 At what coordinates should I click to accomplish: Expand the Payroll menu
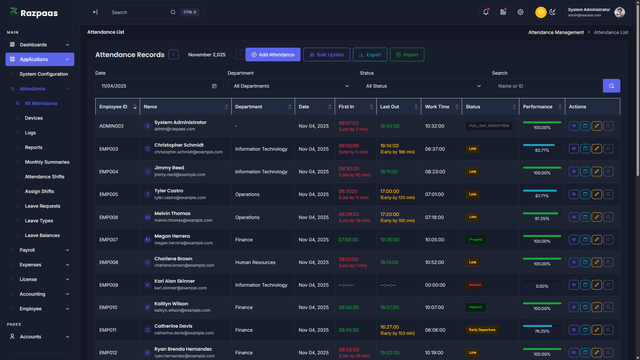click(40, 250)
